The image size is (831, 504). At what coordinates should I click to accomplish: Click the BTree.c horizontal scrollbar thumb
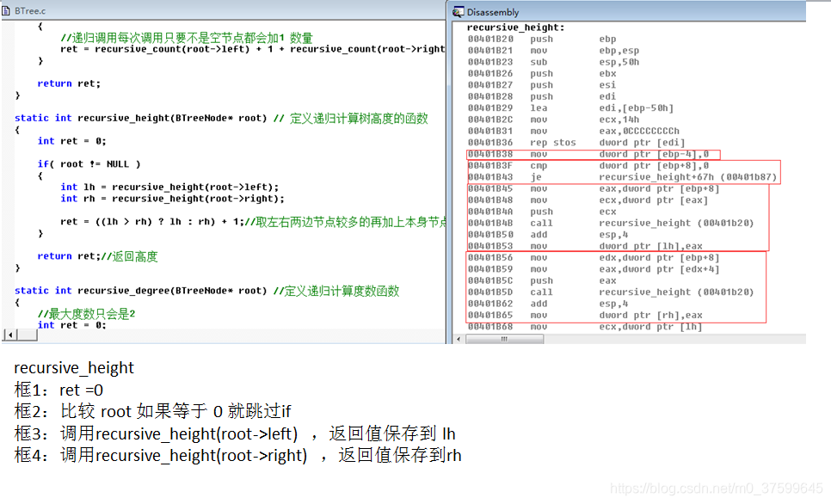[x=27, y=335]
